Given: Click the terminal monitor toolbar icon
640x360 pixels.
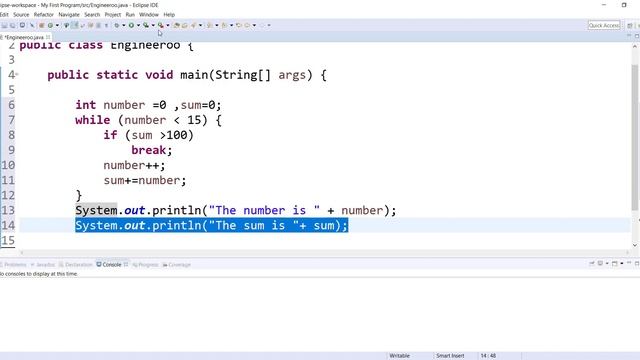Looking at the screenshot, I should 22,25.
